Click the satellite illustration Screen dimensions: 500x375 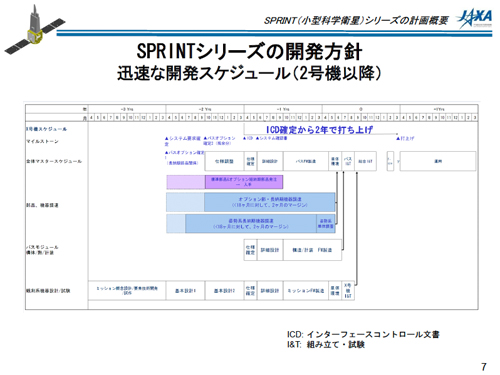click(34, 29)
